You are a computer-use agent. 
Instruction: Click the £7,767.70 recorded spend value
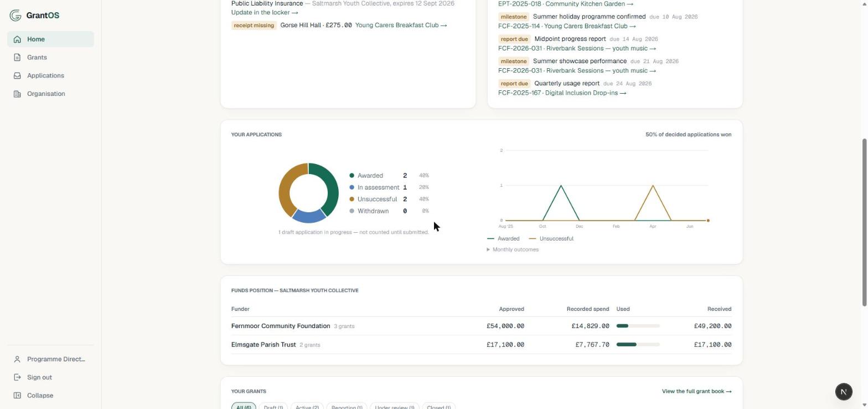pos(592,345)
